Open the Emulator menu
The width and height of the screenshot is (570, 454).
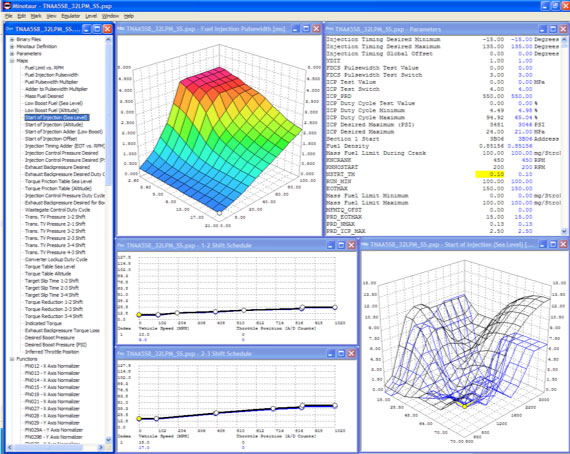click(x=71, y=16)
